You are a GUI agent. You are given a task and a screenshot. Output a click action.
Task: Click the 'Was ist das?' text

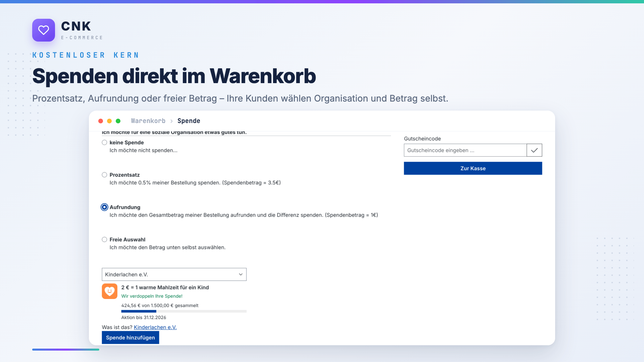tap(117, 327)
